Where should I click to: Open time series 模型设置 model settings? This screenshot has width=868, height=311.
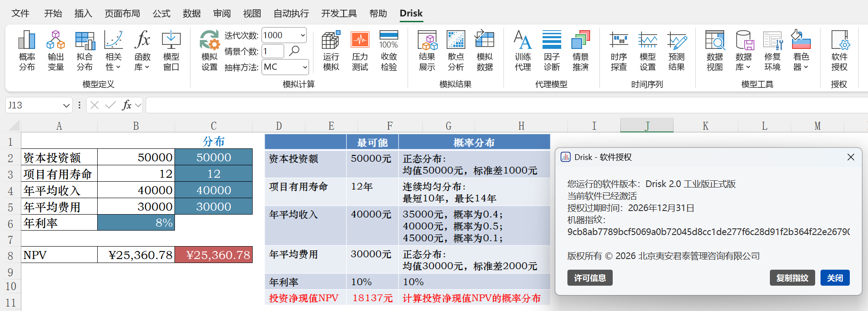[647, 51]
